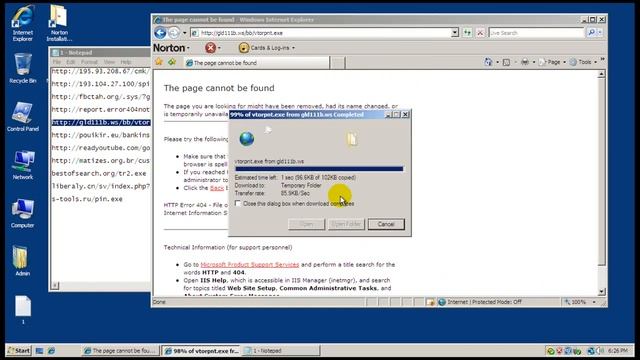This screenshot has height=360, width=640.
Task: Open the Norton toolbar menu
Action: 171,48
